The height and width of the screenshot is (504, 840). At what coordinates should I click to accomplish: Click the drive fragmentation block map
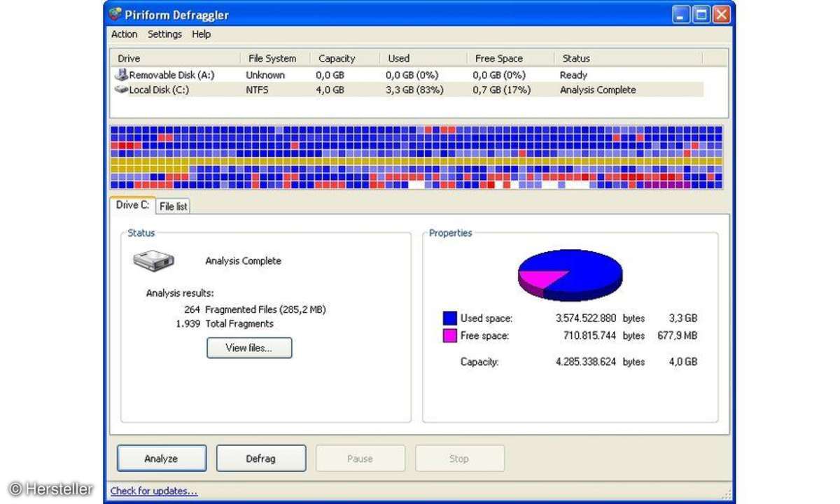[x=416, y=157]
